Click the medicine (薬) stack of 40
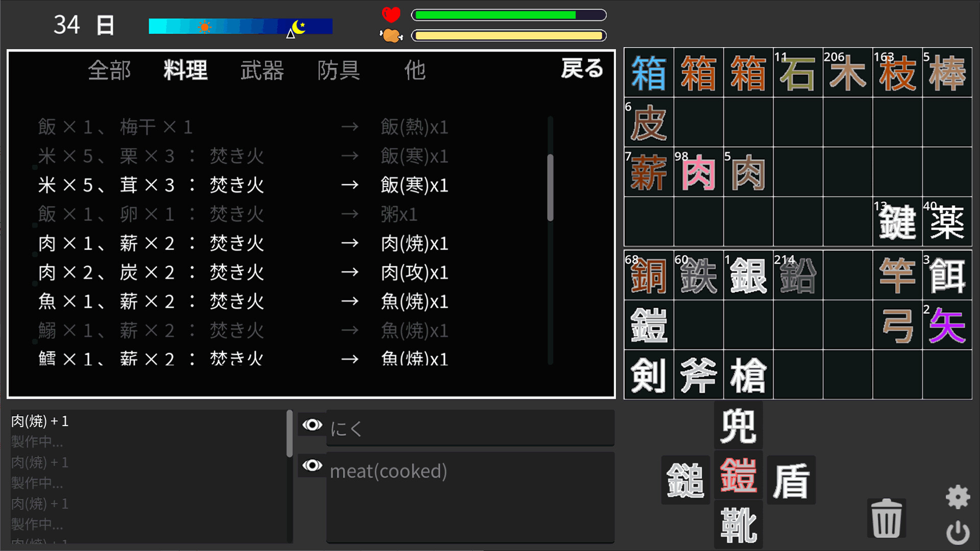 (947, 223)
